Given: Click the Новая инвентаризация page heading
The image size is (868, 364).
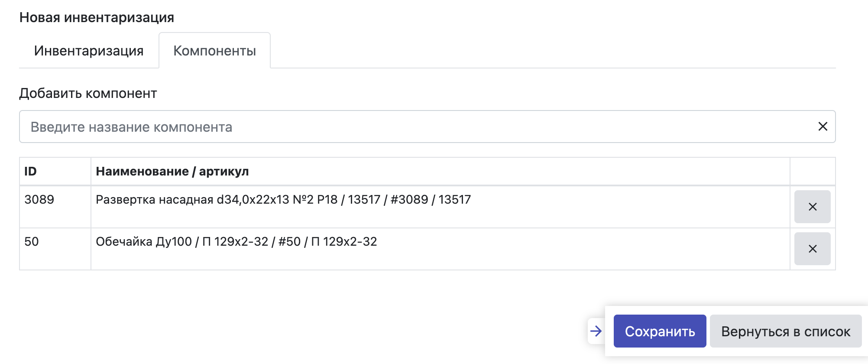Looking at the screenshot, I should click(x=97, y=17).
